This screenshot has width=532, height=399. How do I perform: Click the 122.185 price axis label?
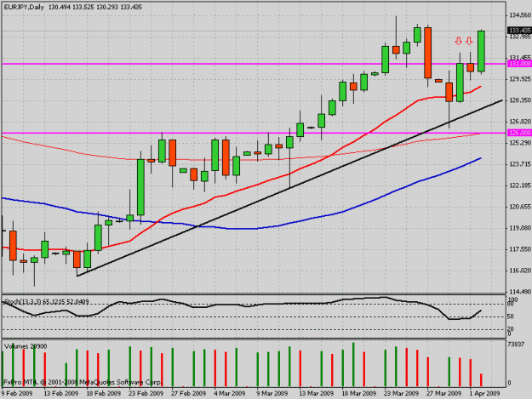click(x=520, y=185)
